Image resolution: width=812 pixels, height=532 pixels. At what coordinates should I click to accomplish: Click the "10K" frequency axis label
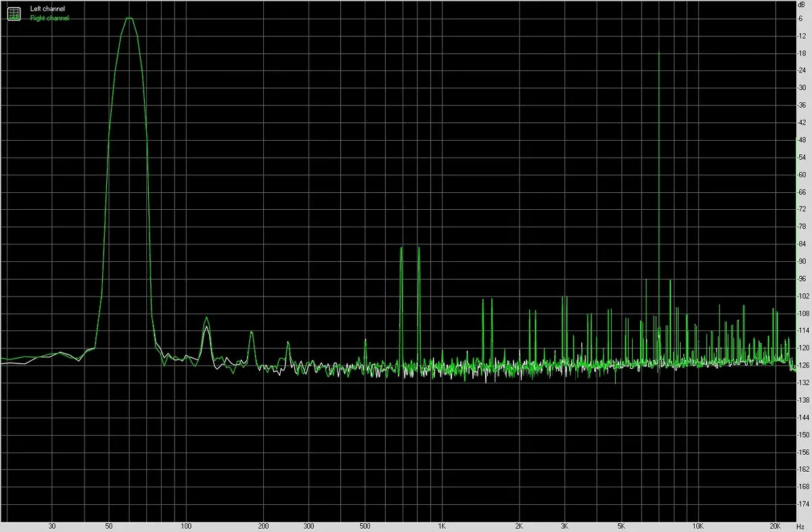tap(698, 526)
